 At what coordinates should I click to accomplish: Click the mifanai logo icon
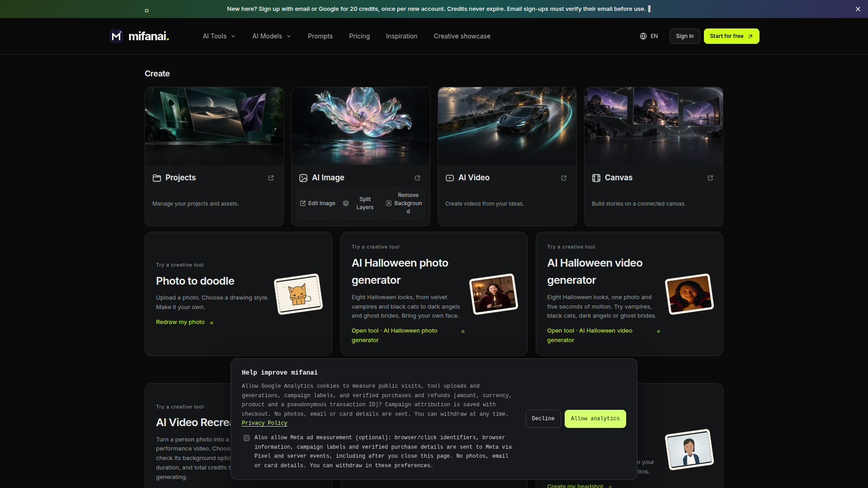(x=116, y=36)
